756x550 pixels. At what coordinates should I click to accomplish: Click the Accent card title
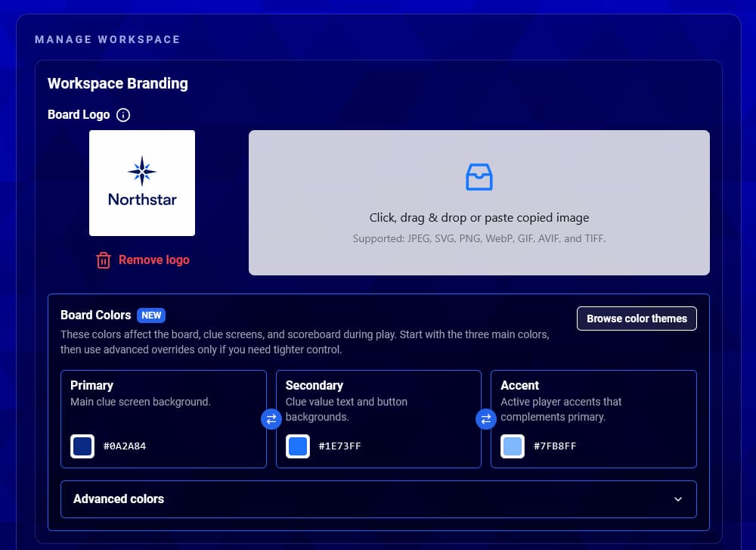[519, 386]
